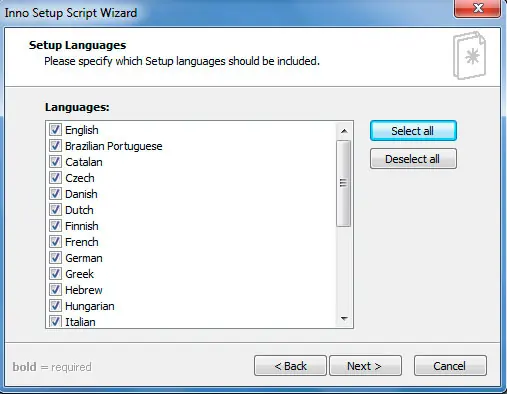The height and width of the screenshot is (394, 507).
Task: Click the languages list scroll down arrow
Action: coord(344,319)
